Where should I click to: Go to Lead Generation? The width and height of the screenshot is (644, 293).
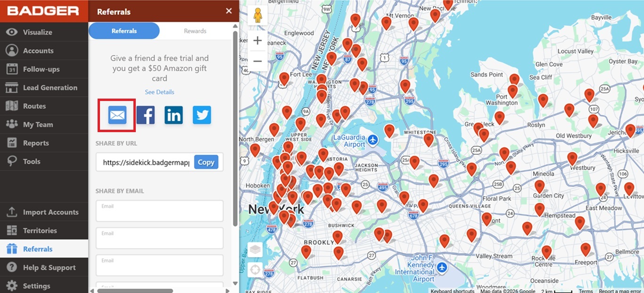click(44, 87)
